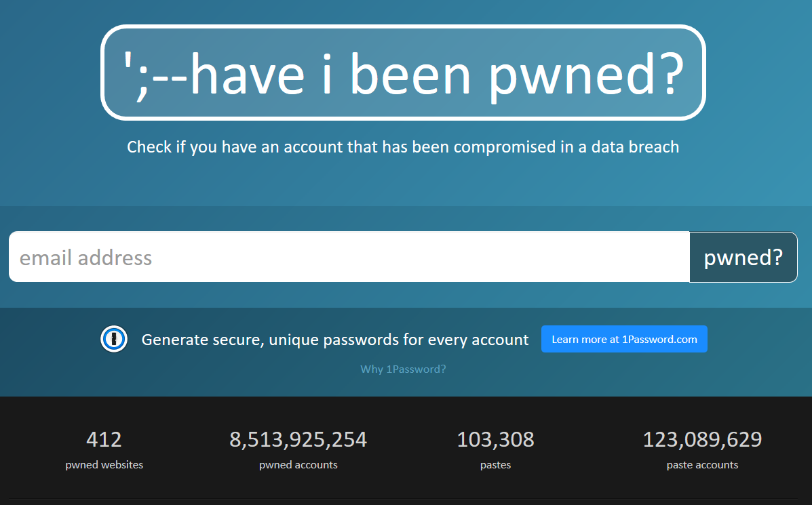Open the 'have i been pwned?' header logo
The width and height of the screenshot is (812, 505).
[403, 73]
